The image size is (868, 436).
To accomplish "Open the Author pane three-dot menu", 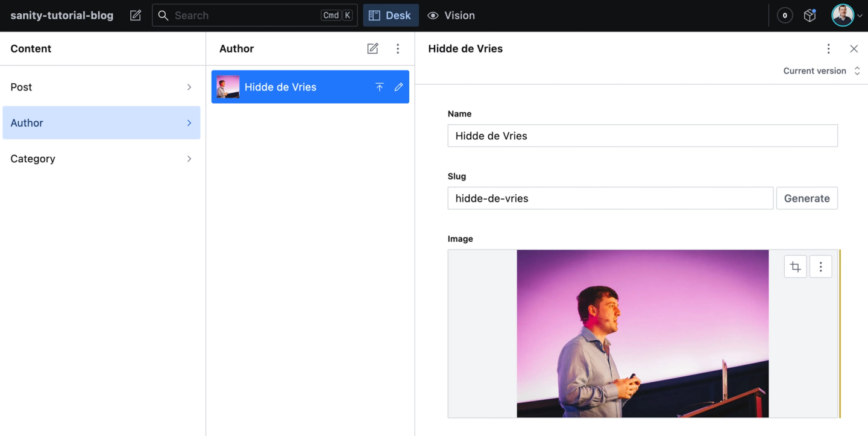I will coord(398,48).
